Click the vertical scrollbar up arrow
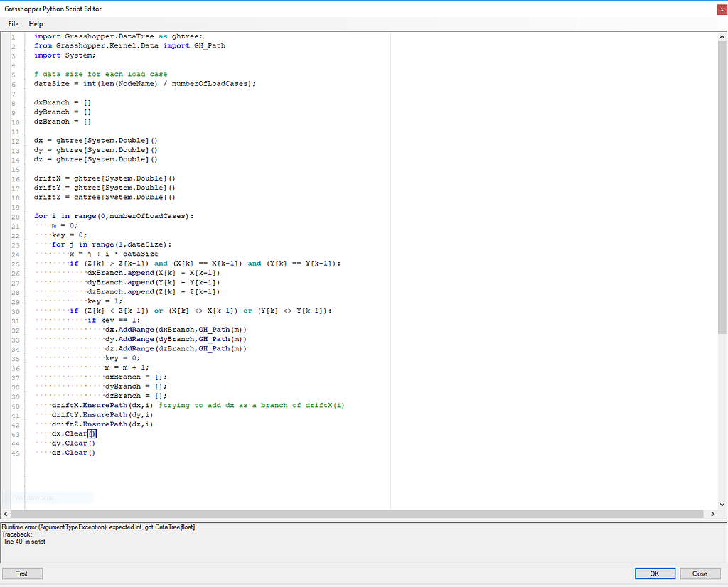 (x=722, y=36)
